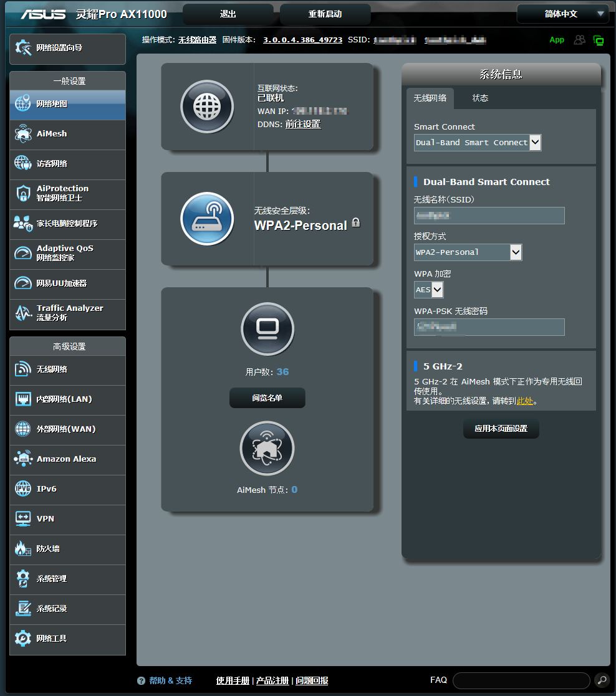Open the firmware version 3.0.0.4.386_49723 link

click(x=302, y=40)
